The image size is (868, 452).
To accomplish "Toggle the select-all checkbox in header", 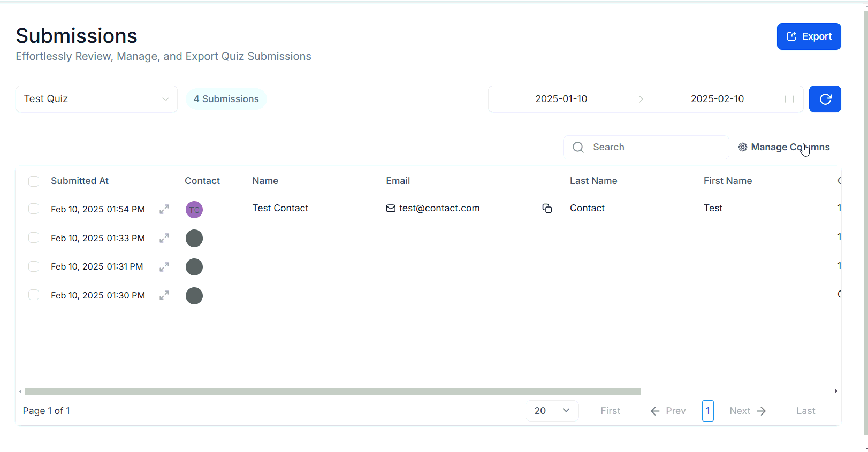I will click(34, 181).
